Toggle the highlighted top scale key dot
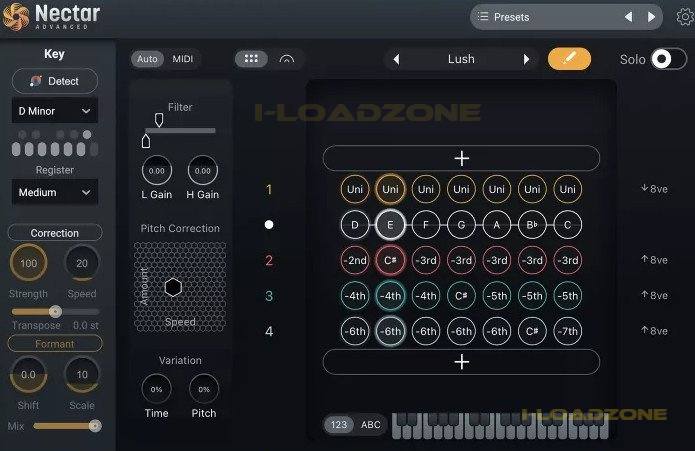This screenshot has width=695, height=451. coord(87,134)
